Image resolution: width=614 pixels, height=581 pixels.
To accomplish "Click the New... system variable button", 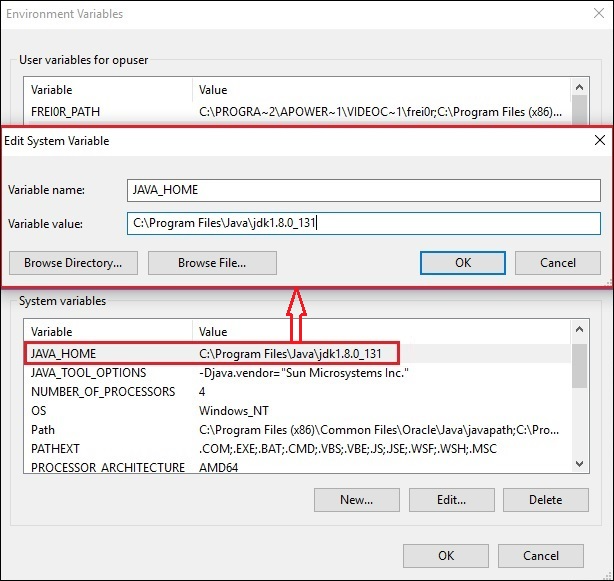I will tap(357, 500).
